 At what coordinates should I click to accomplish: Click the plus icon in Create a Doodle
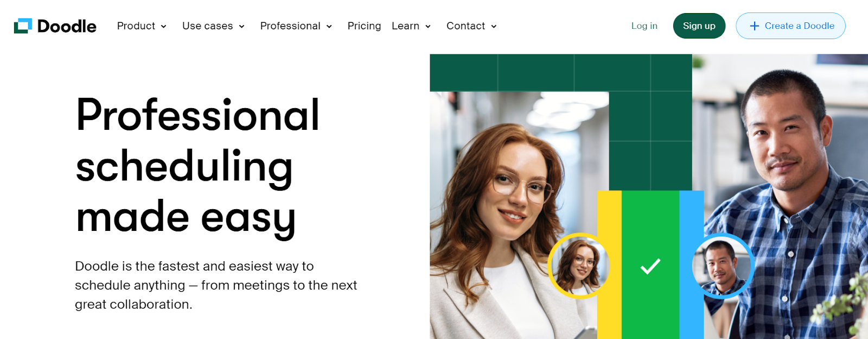754,26
